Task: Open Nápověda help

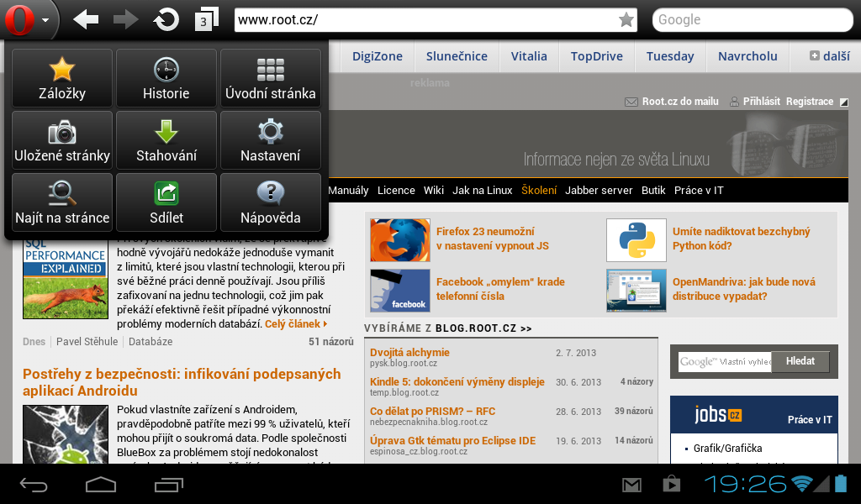Action: pyautogui.click(x=270, y=202)
